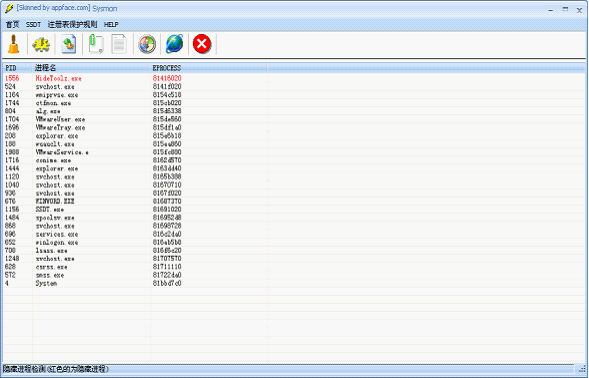Viewport: 589px width, 378px height.
Task: Click the orange bell toolbar icon
Action: pyautogui.click(x=14, y=44)
